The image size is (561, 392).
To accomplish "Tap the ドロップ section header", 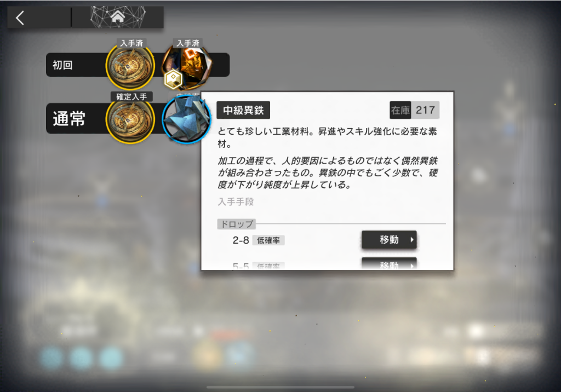I will pyautogui.click(x=237, y=224).
